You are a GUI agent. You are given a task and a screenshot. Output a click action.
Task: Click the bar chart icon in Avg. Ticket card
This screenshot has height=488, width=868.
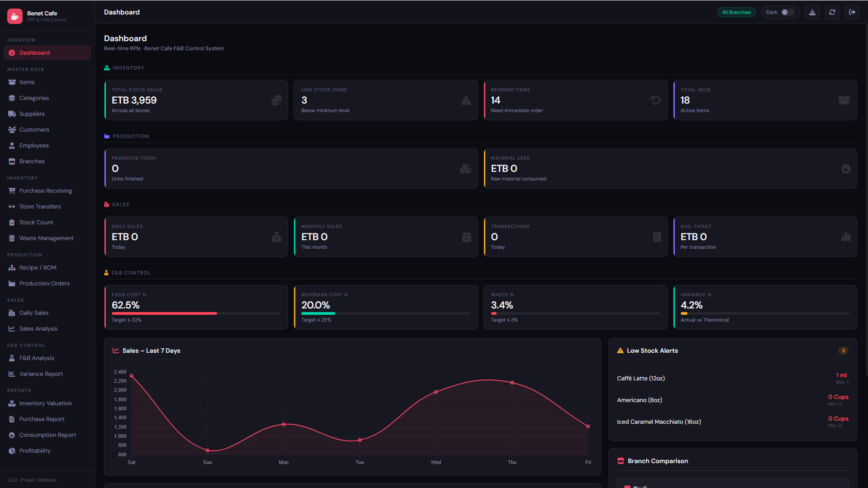(x=846, y=237)
